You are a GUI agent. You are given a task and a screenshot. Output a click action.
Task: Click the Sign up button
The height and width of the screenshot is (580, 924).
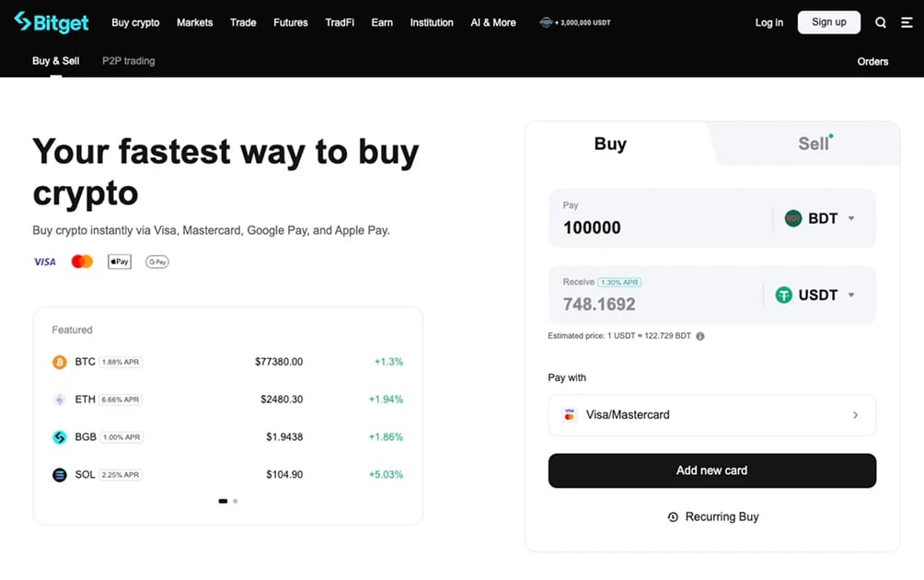[x=829, y=22]
